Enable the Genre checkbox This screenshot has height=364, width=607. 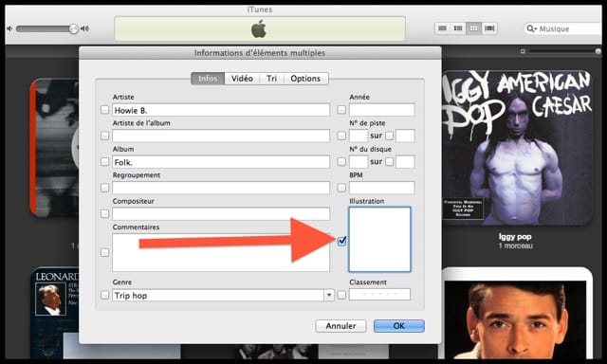tap(104, 295)
